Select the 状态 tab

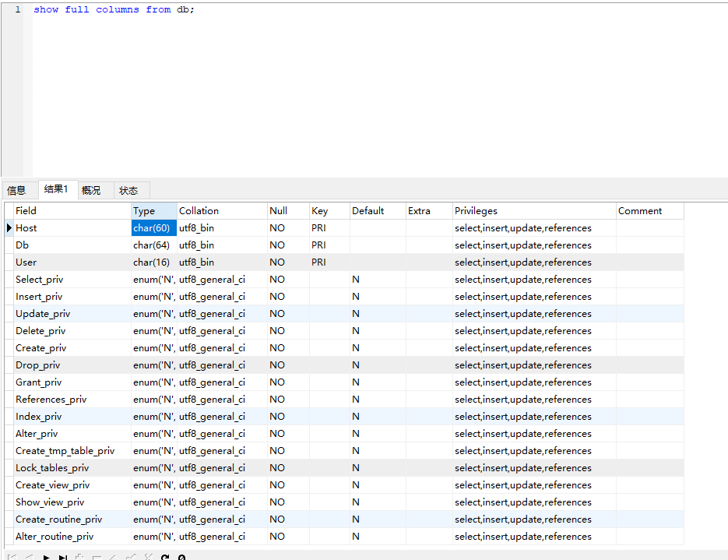128,190
